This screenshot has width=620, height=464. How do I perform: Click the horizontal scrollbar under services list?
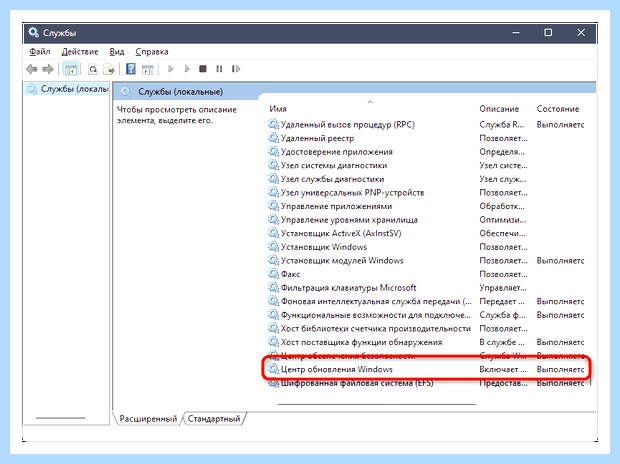click(377, 404)
